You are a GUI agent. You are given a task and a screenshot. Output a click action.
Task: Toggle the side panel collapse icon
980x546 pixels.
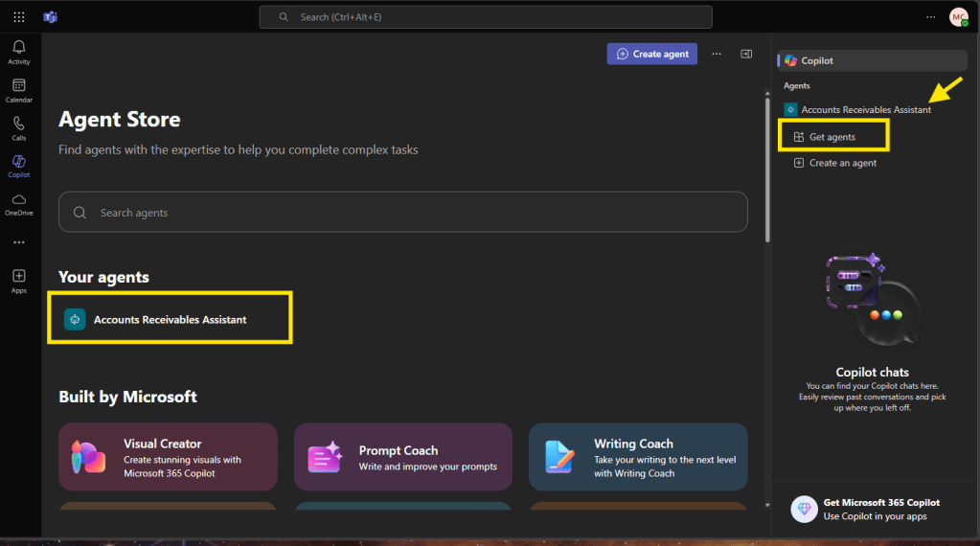[x=746, y=55]
